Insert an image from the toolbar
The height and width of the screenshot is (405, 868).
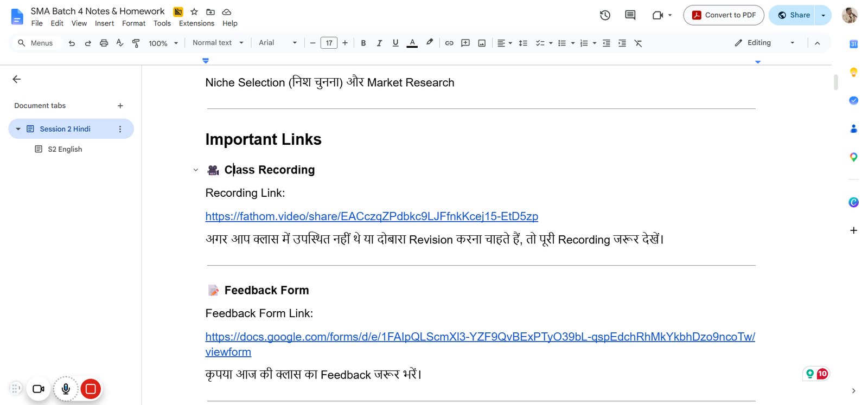pyautogui.click(x=482, y=43)
